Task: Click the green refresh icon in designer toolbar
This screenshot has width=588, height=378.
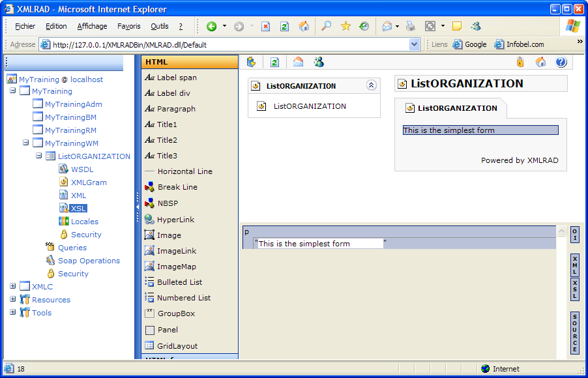Action: (274, 63)
